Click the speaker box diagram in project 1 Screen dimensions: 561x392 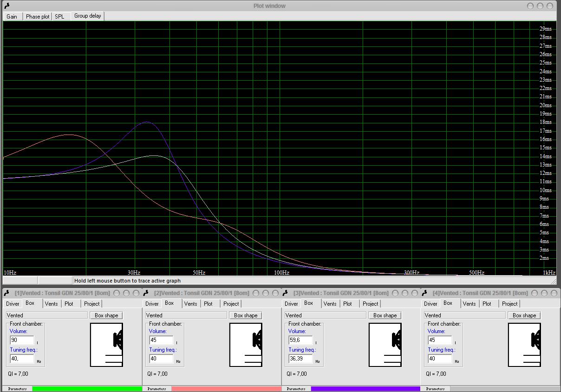click(106, 345)
